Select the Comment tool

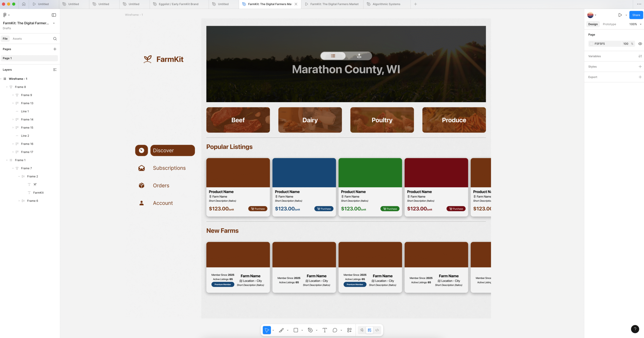(x=335, y=330)
